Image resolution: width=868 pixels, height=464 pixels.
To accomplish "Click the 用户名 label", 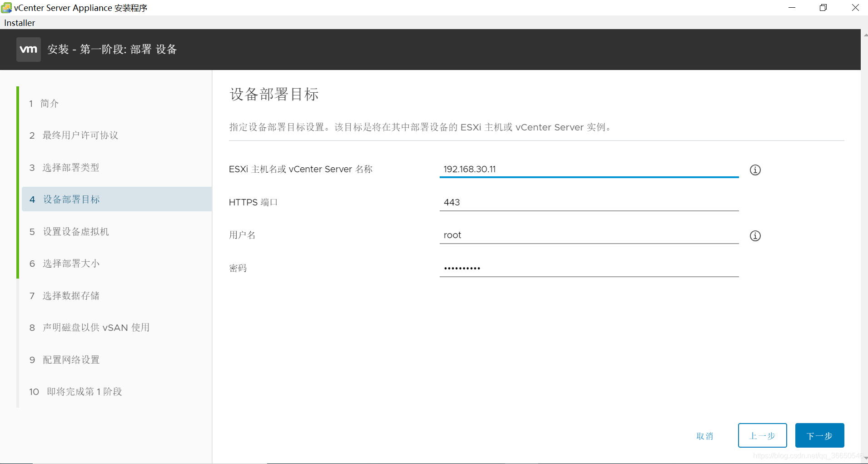I will click(242, 235).
